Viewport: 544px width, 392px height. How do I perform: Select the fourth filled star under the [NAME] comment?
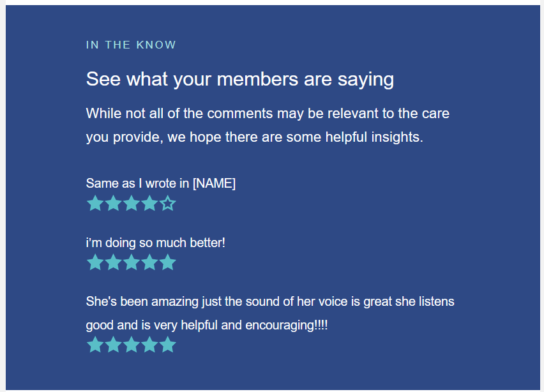[x=149, y=204]
